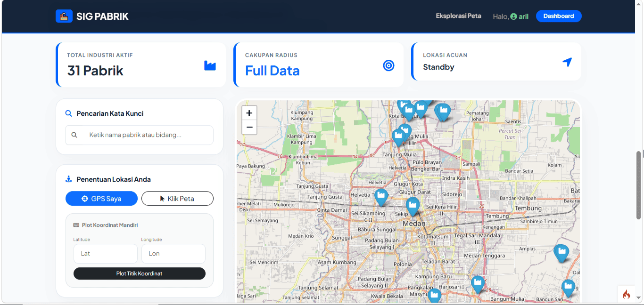The image size is (644, 305).
Task: Select the GPS Saya button
Action: click(x=101, y=199)
